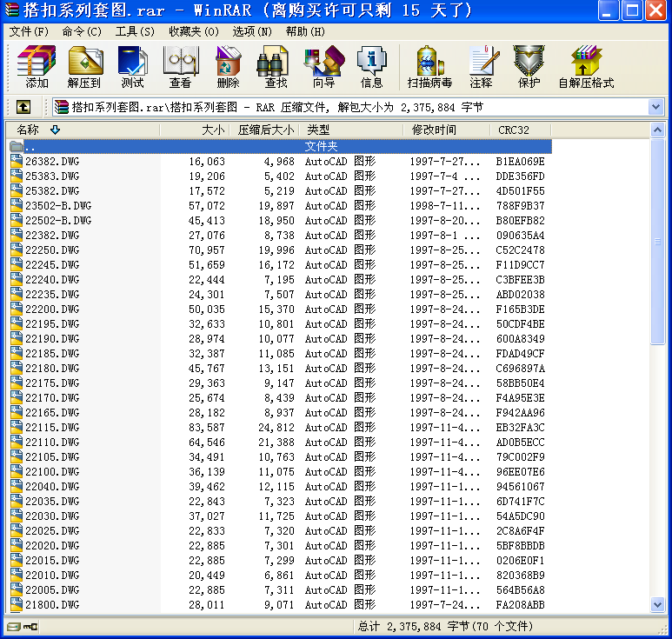Viewport: 672px width, 639px height.
Task: Click the scrollbar up arrow
Action: 657,130
